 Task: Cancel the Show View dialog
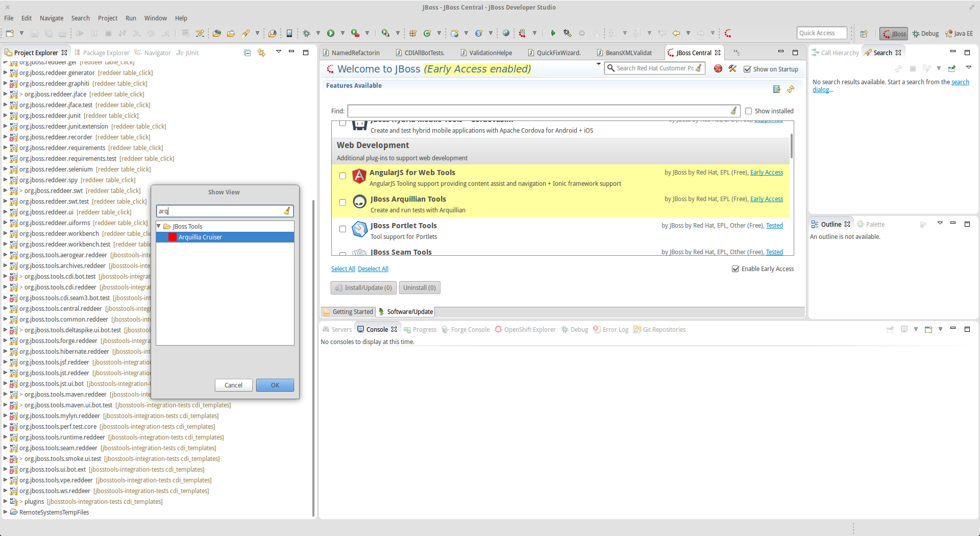coord(234,385)
